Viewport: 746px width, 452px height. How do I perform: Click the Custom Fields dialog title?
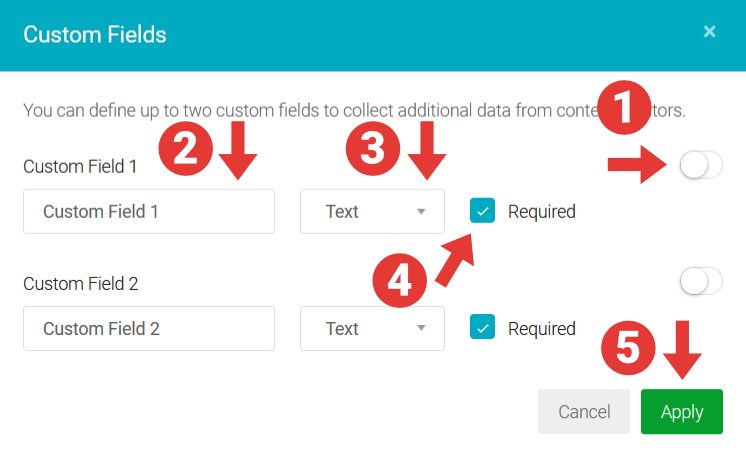tap(95, 35)
